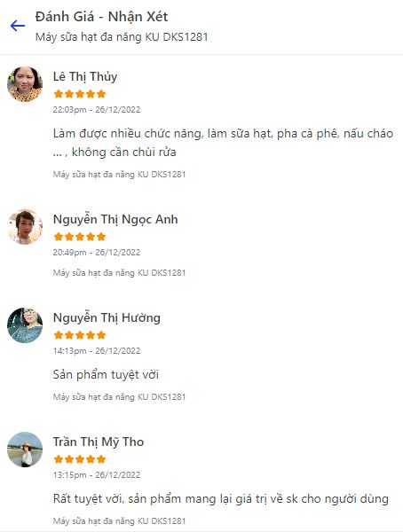Open Lê Thị Thủy's profile avatar
403x532 pixels.
pyautogui.click(x=25, y=84)
